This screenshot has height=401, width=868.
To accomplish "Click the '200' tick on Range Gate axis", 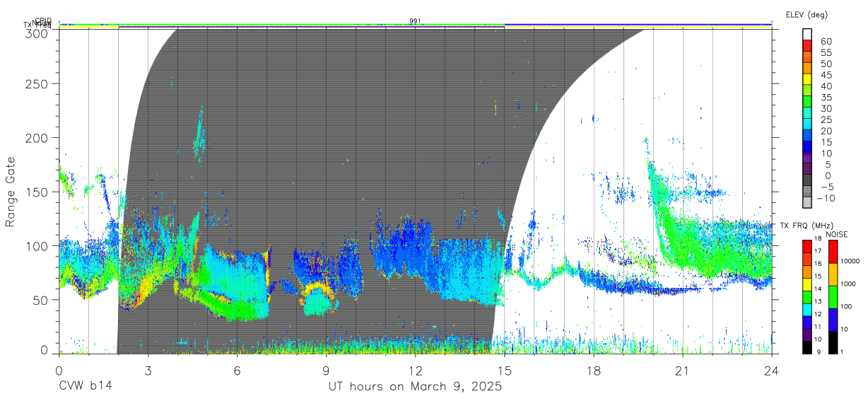I will click(37, 138).
